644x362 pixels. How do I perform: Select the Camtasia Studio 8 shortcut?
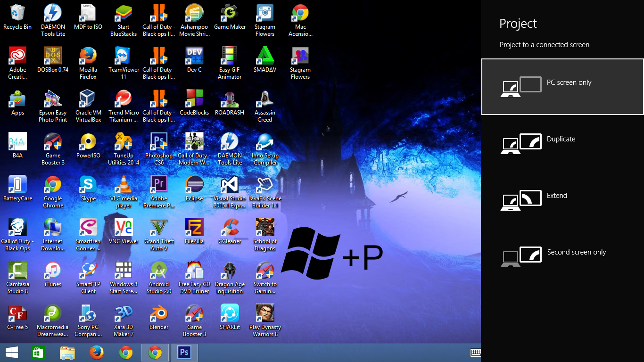tap(17, 278)
